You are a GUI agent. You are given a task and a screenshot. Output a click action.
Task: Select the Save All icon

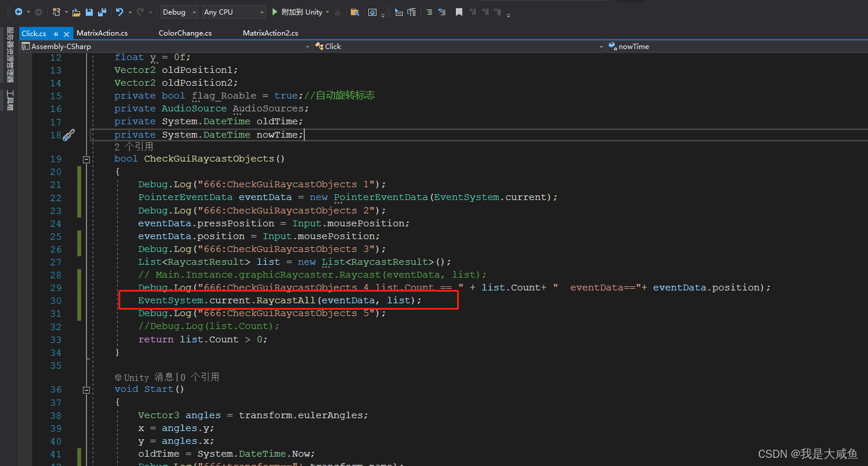pyautogui.click(x=102, y=12)
